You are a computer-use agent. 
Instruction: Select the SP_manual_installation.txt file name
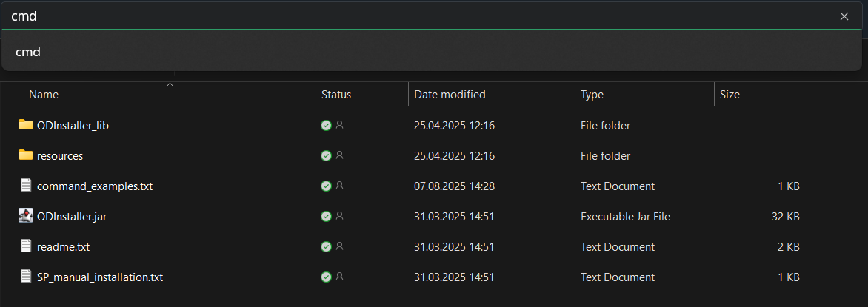[100, 277]
